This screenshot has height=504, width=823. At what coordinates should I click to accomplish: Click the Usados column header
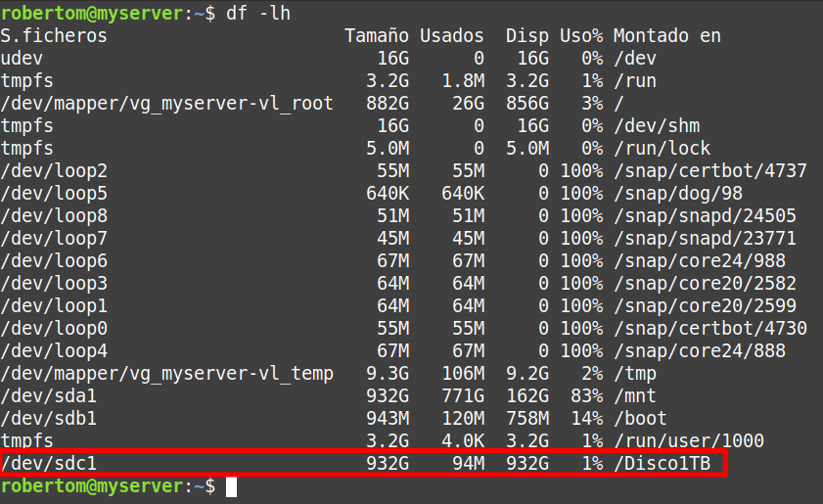click(452, 36)
